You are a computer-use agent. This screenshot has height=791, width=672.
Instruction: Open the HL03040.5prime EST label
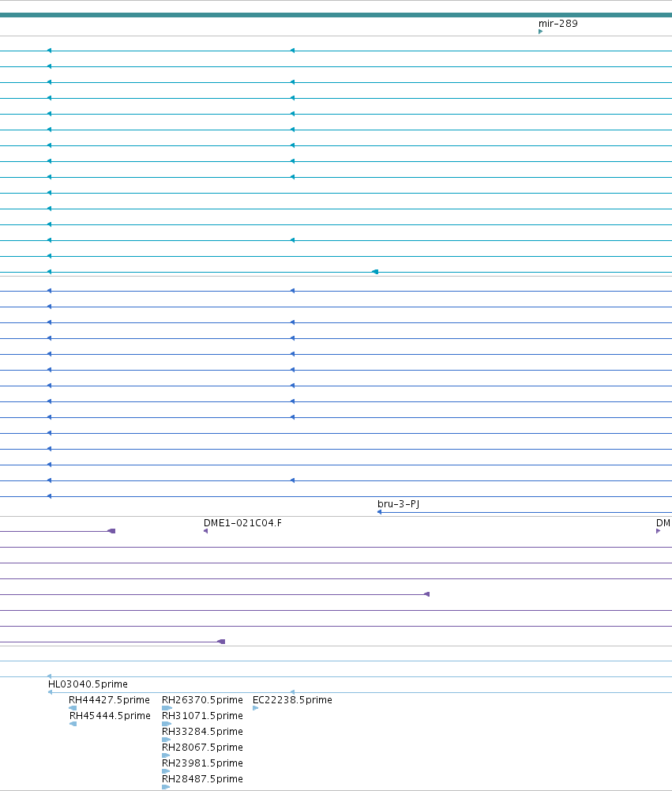(x=88, y=684)
